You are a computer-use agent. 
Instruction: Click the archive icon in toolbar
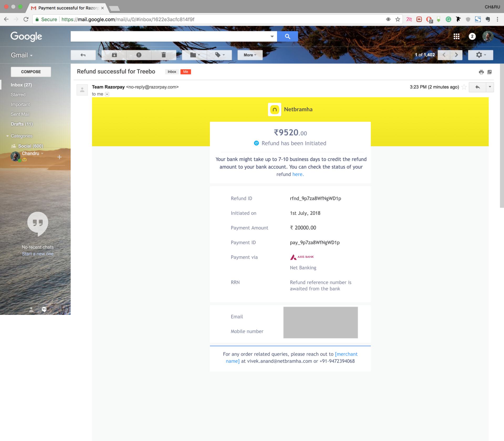(115, 54)
